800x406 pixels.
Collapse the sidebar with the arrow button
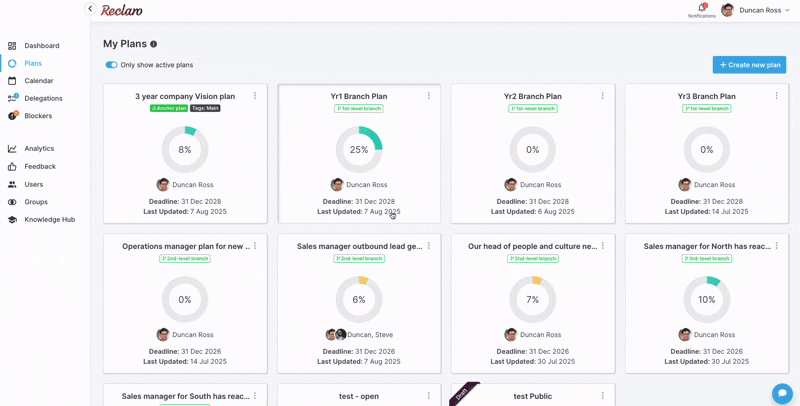(90, 9)
